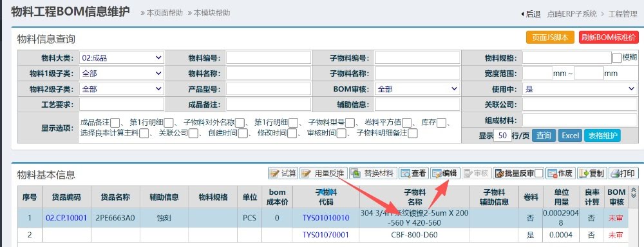Click the 产品型号 input field
This screenshot has height=247, width=644.
[x=268, y=89]
